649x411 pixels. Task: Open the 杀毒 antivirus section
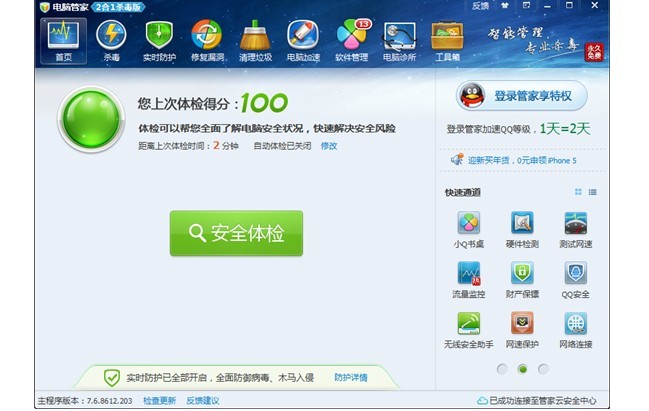[111, 41]
